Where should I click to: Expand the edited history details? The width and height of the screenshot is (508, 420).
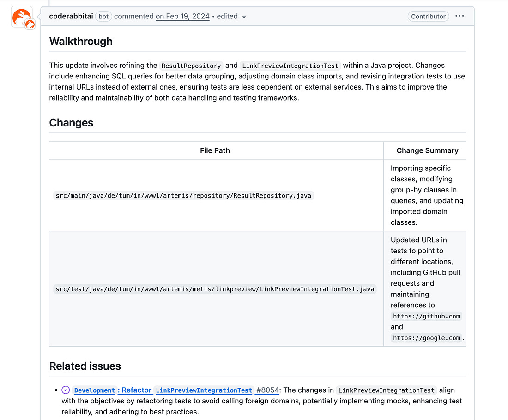244,17
